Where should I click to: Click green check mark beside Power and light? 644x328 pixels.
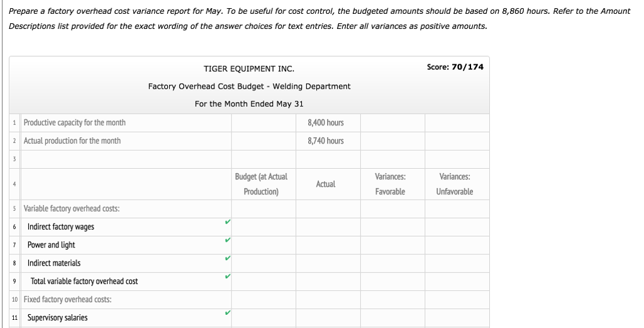tap(228, 240)
